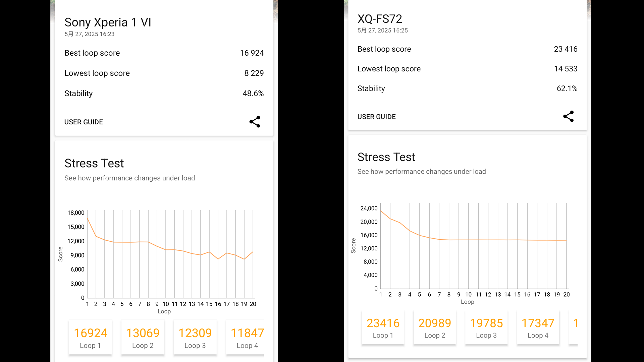Click the Sony Xperia 1 VI device title
Viewport: 644px width, 362px height.
(108, 22)
